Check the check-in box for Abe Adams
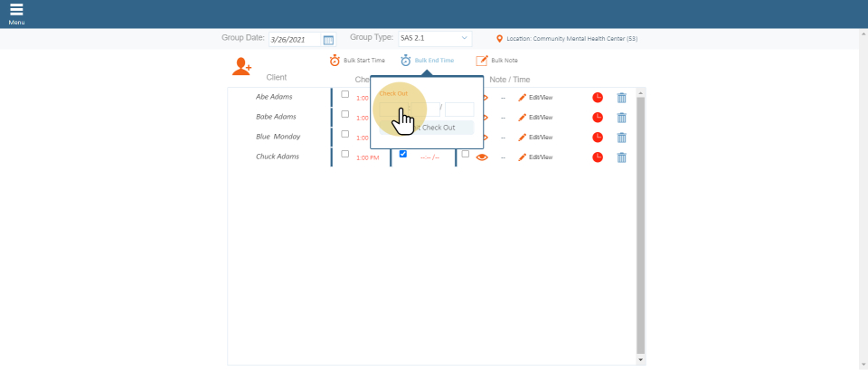This screenshot has width=868, height=371. point(344,94)
